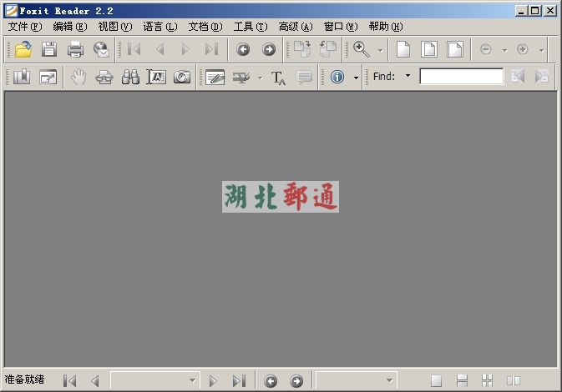Open dropdown beside zoom in button
Screen dimensions: 562x392
(x=542, y=51)
